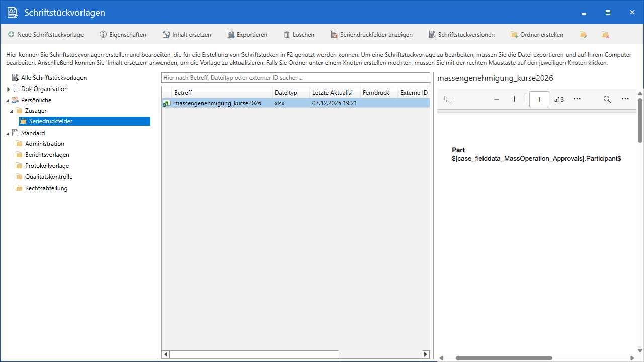Select the massengenehmigung_kurse2026 template row
Screen dimensions: 644x362
[217, 103]
